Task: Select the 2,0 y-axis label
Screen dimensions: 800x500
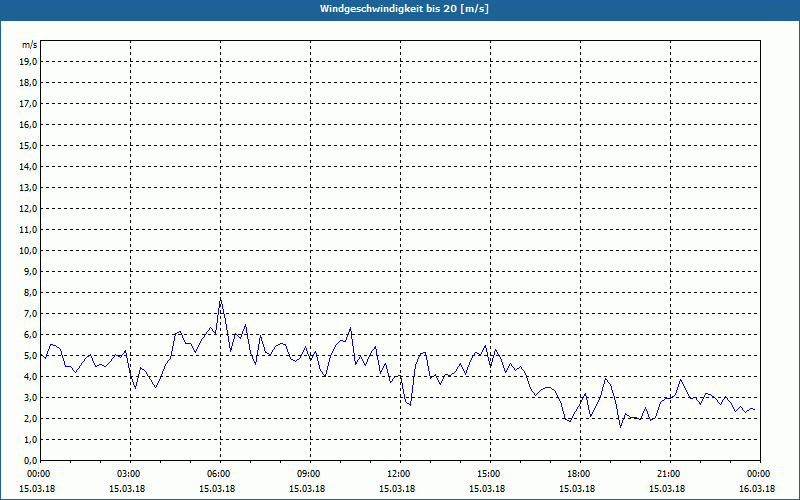Action: click(31, 418)
